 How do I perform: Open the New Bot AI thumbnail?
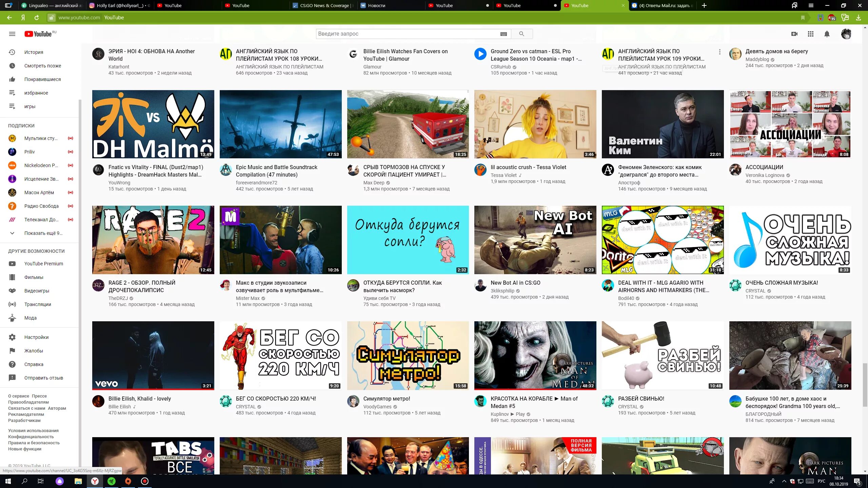(x=535, y=240)
